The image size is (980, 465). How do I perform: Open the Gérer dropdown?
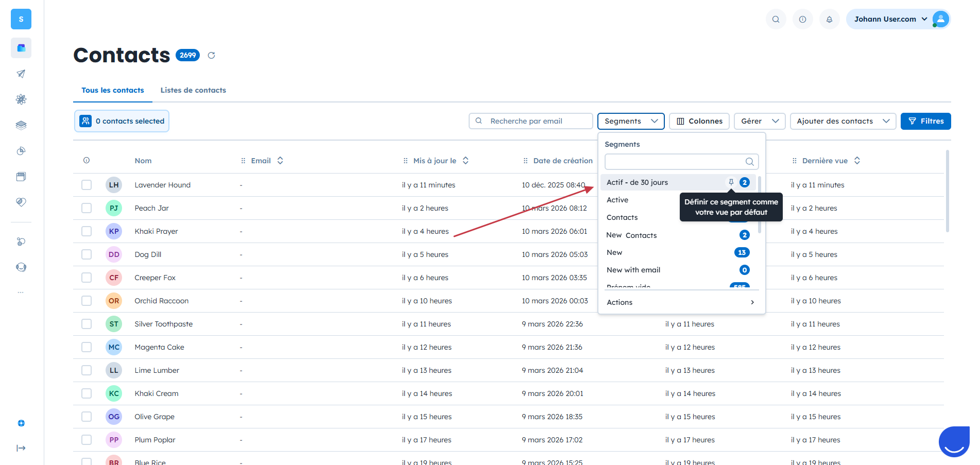pyautogui.click(x=760, y=121)
